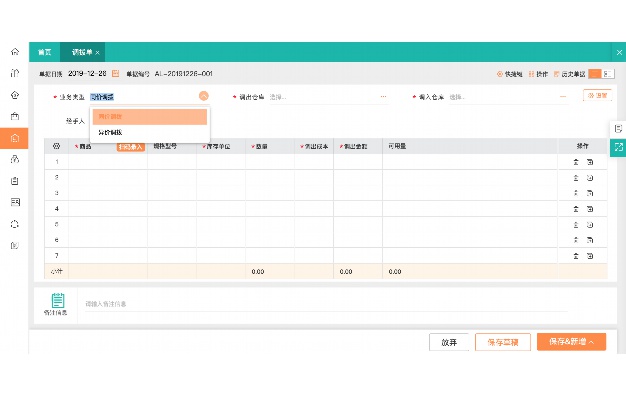Click the product cell in row 1
626x396 pixels.
(108, 162)
